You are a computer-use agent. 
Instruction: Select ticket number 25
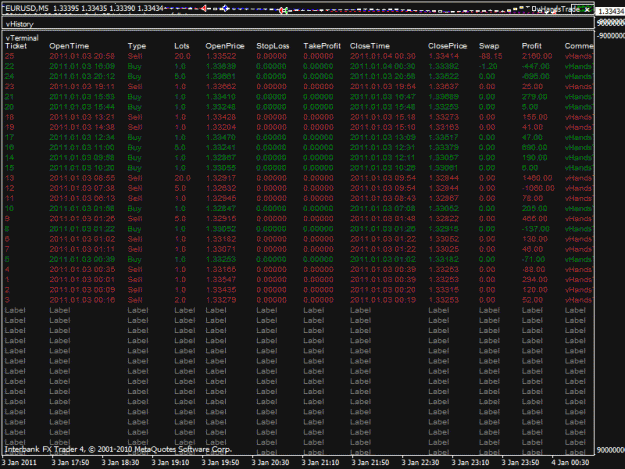pyautogui.click(x=10, y=56)
